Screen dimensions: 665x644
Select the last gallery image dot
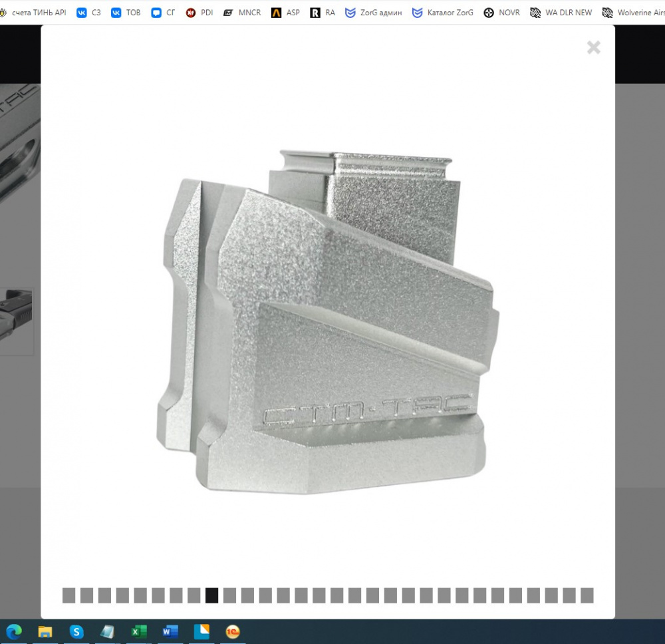(x=587, y=595)
